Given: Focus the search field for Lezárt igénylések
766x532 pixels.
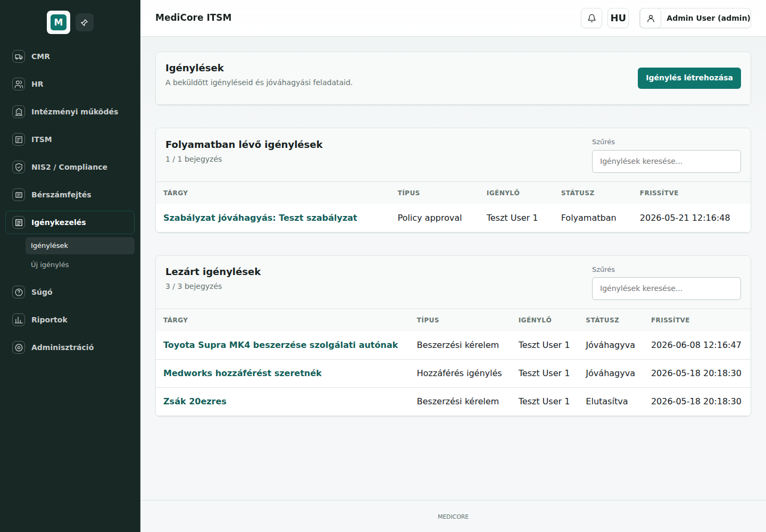Looking at the screenshot, I should coord(667,288).
